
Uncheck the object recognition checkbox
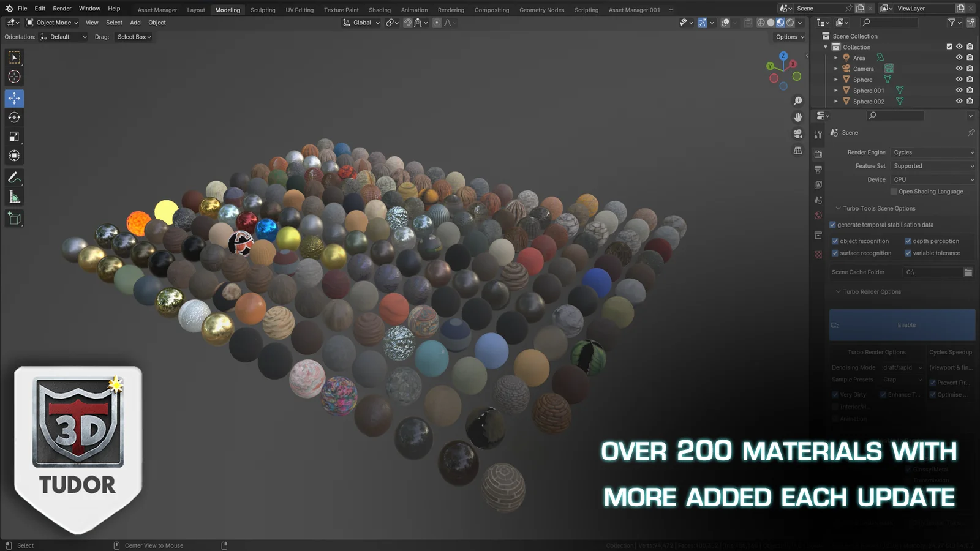834,241
